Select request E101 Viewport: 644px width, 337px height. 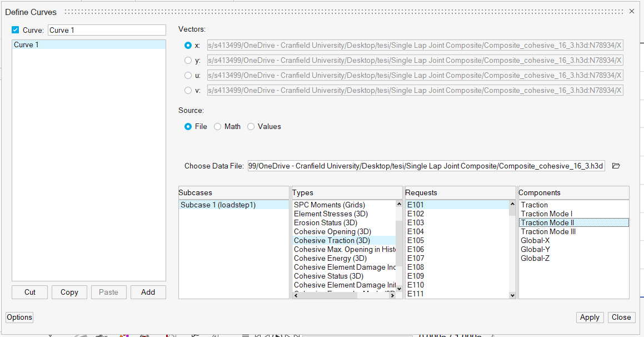(x=457, y=205)
